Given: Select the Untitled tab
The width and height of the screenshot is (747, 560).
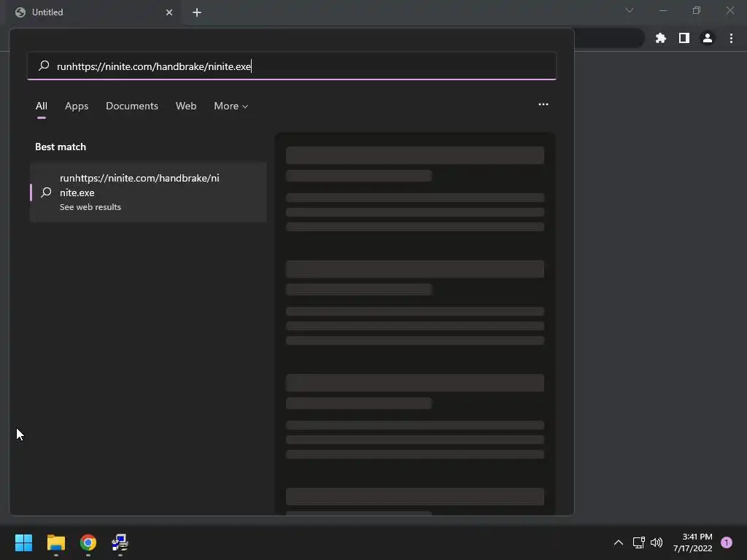Looking at the screenshot, I should (94, 12).
